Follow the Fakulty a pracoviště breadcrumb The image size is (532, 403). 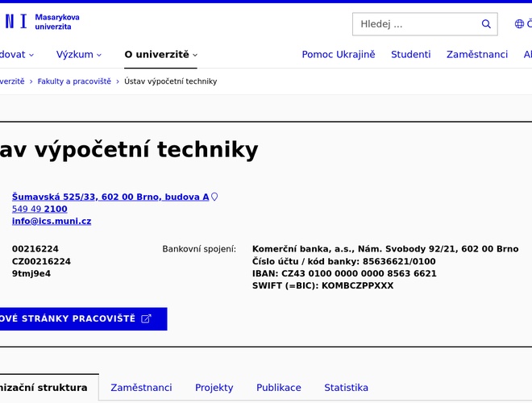click(x=74, y=81)
